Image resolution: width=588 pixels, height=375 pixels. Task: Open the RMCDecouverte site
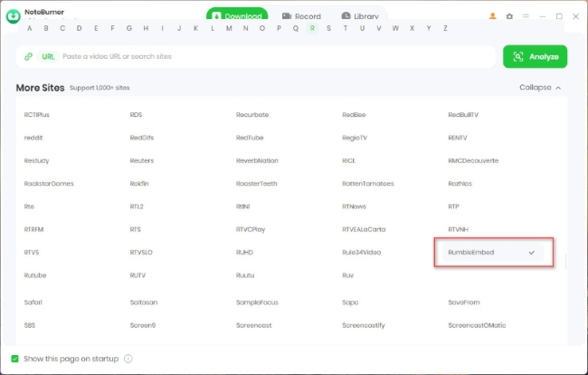(x=473, y=160)
